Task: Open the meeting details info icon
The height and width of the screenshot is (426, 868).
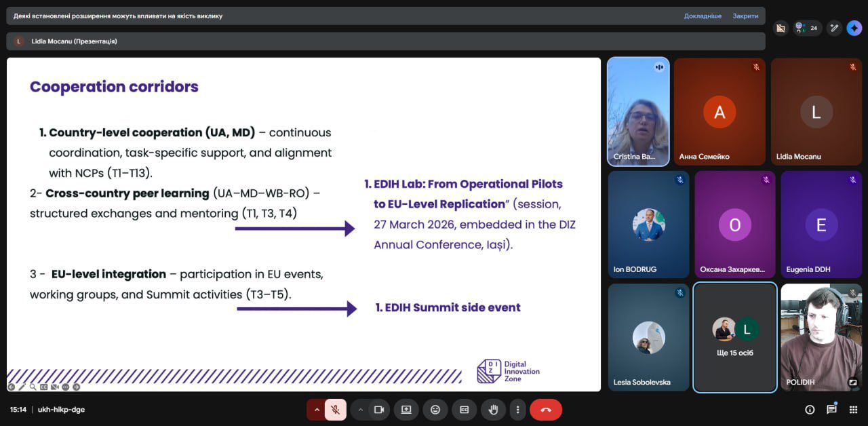Action: click(810, 410)
